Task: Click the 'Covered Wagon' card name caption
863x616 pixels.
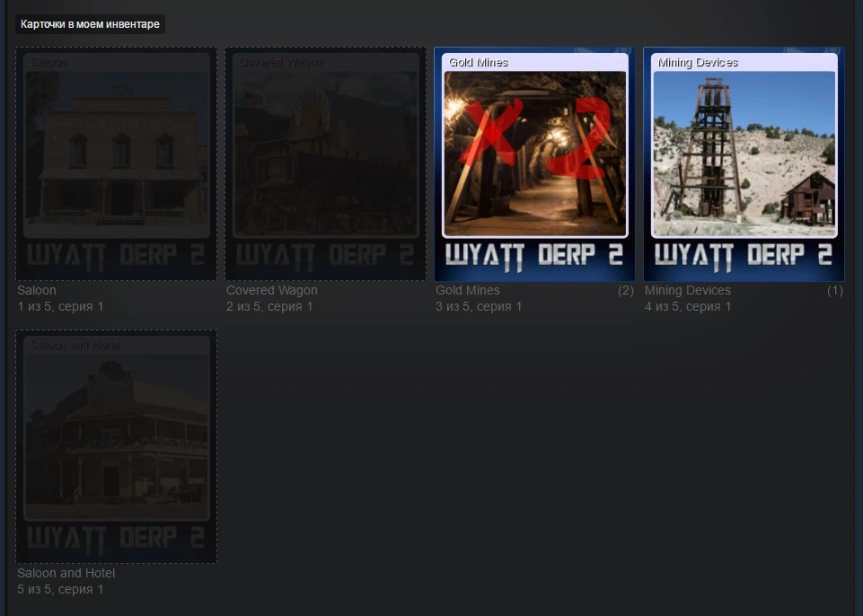Action: coord(272,290)
